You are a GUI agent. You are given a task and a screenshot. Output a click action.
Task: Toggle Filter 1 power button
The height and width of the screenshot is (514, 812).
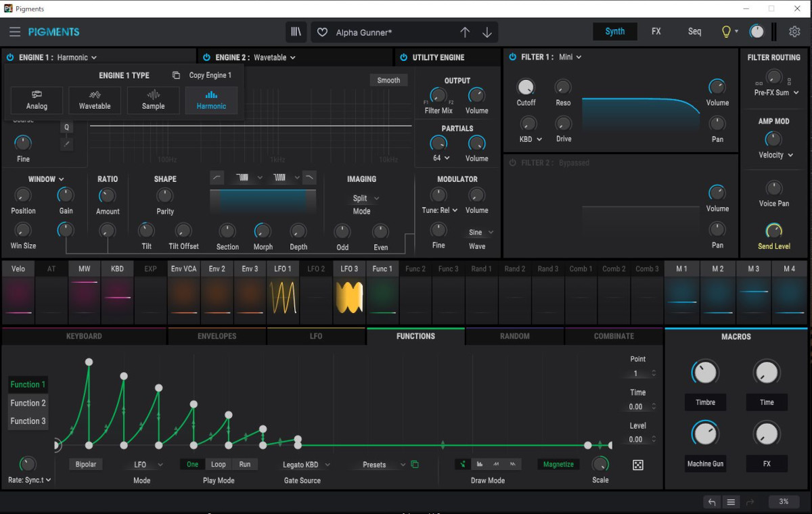point(512,57)
